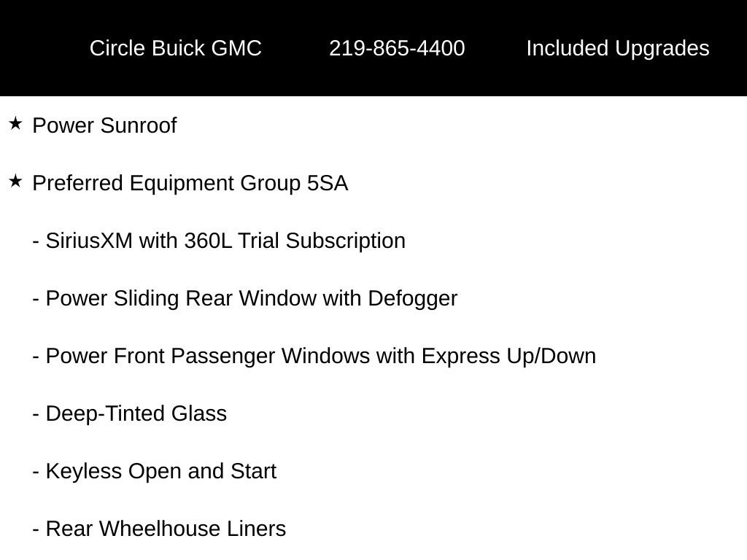Click the dash before Deep-Tinted Glass

36,415
